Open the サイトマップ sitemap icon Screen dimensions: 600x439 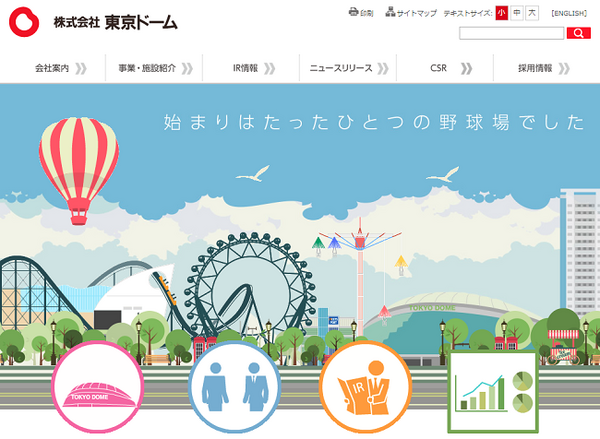390,12
